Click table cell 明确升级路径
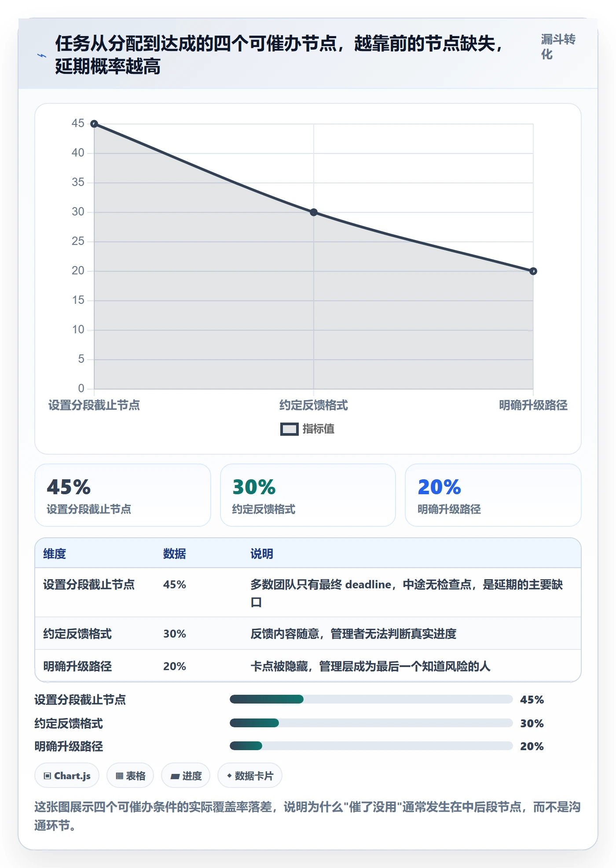Image resolution: width=616 pixels, height=868 pixels. pos(77,666)
